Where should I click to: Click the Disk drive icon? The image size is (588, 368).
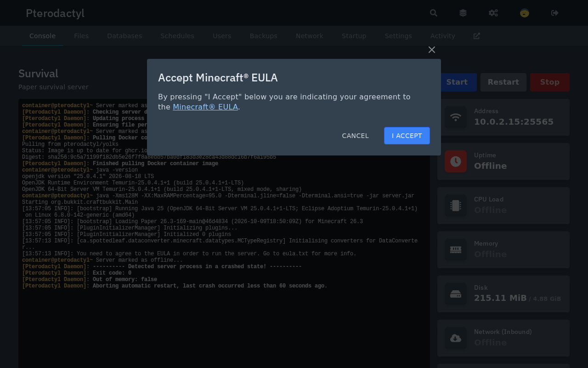(456, 294)
